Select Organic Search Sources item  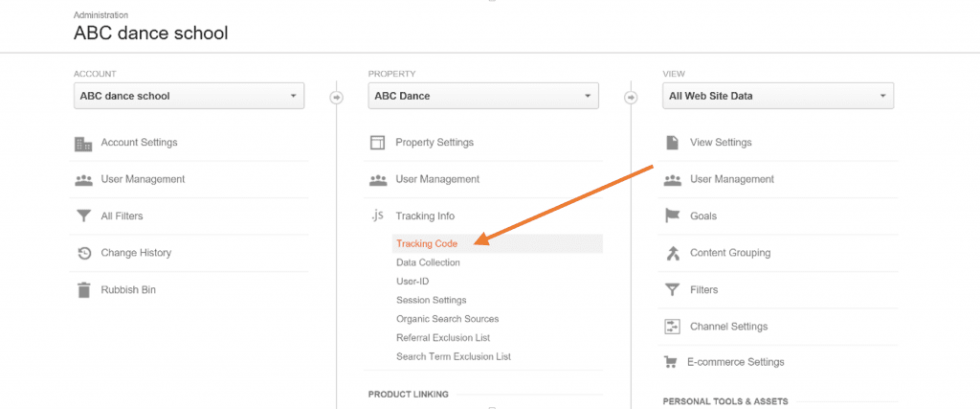click(x=448, y=319)
